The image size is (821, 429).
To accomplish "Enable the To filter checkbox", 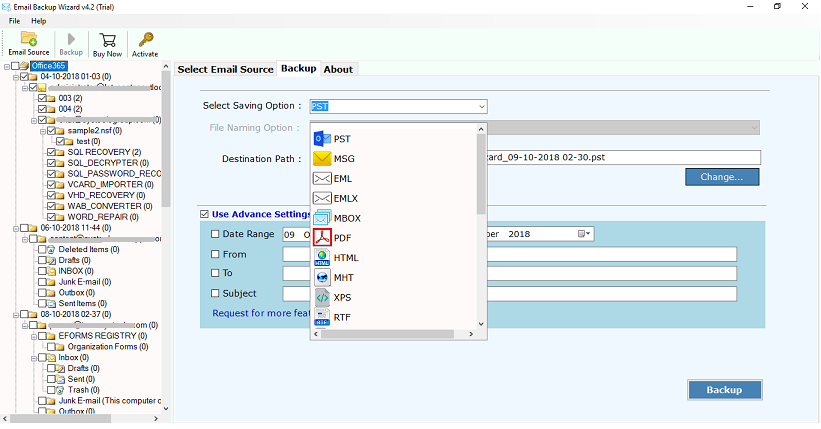I will 215,273.
